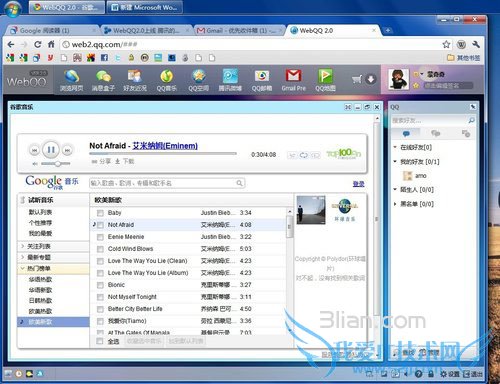Adjust the volume slider knob
This screenshot has height=384, width=500.
coord(58,164)
